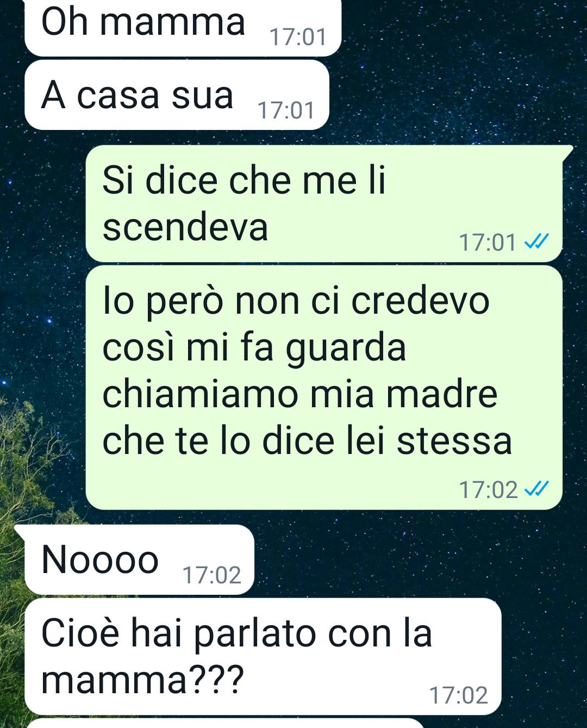The width and height of the screenshot is (587, 728).
Task: Click the 17:01 timestamp on 'Oh mamma'
Action: (298, 37)
